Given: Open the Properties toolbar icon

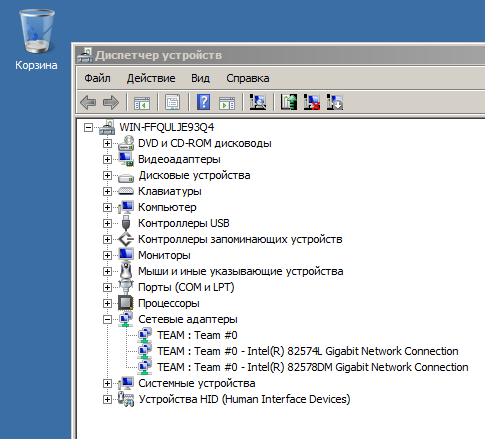Looking at the screenshot, I should click(x=173, y=102).
